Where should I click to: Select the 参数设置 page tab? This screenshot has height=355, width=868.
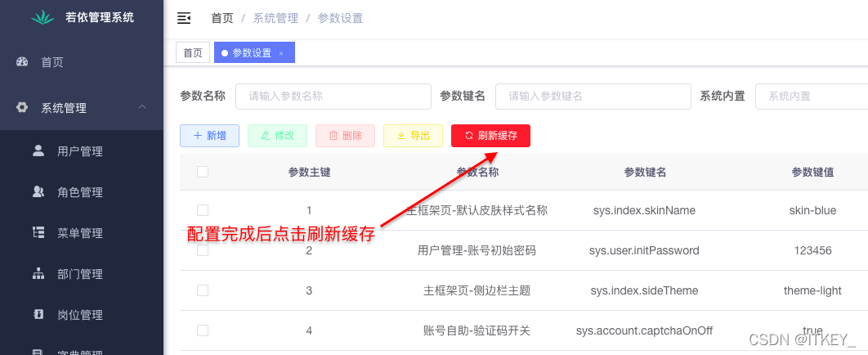click(x=254, y=52)
